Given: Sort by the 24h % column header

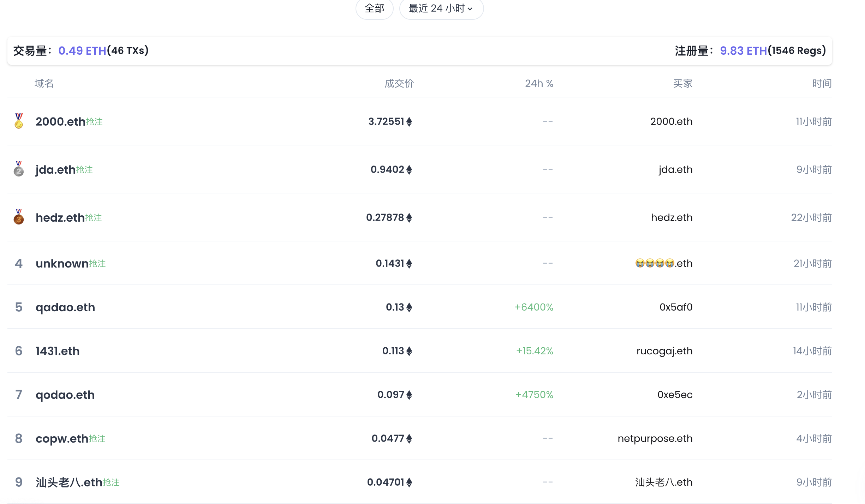Looking at the screenshot, I should pyautogui.click(x=539, y=83).
